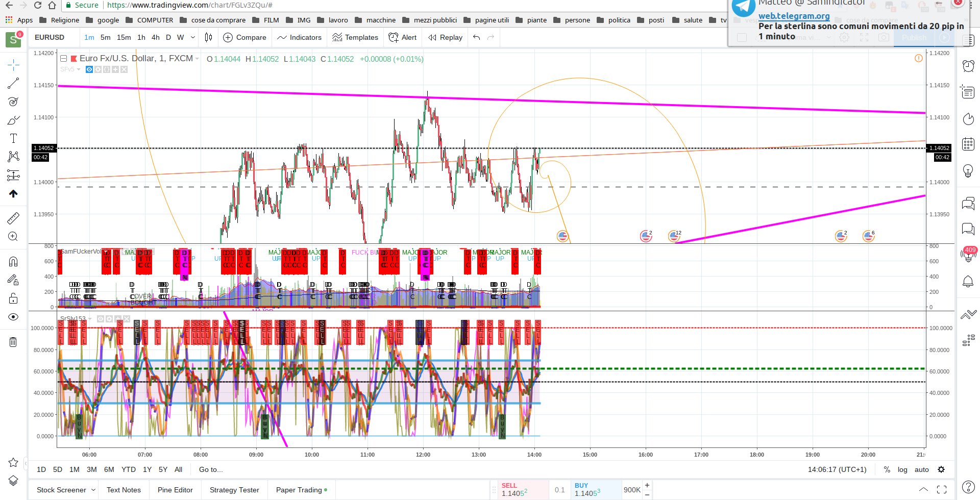Select the brush drawing tool
980x500 pixels.
pos(13,120)
